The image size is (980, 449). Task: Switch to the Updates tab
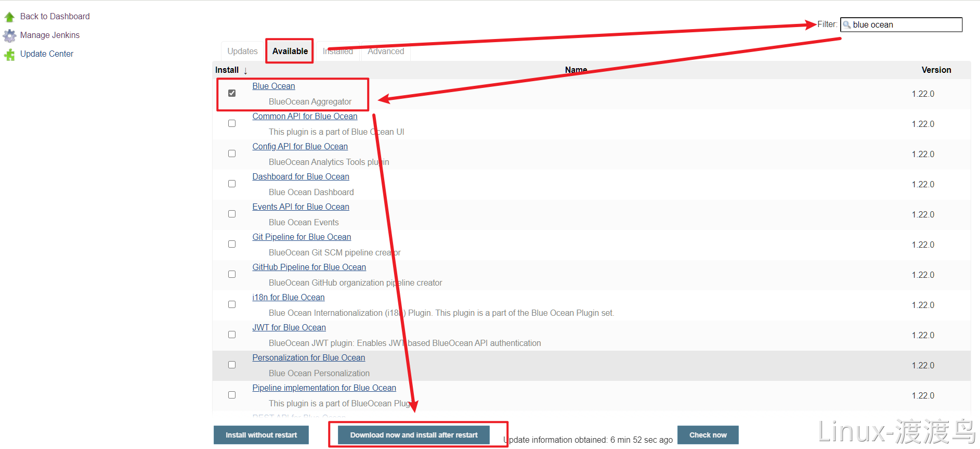[x=242, y=51]
